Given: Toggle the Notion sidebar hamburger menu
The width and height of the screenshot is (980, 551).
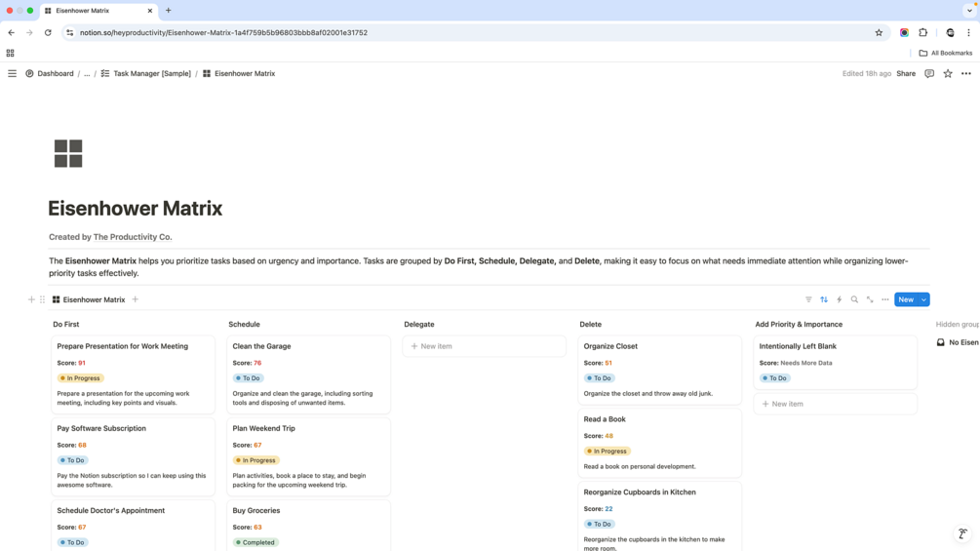Looking at the screenshot, I should click(x=12, y=73).
